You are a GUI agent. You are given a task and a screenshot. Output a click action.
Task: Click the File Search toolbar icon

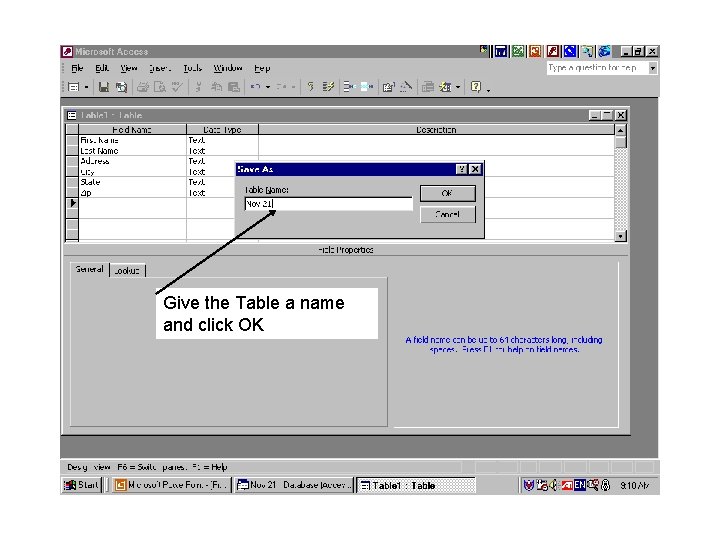pos(121,87)
